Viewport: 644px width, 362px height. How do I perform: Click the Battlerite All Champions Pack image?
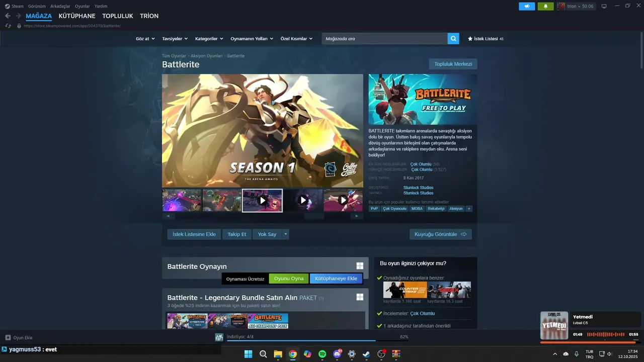pyautogui.click(x=268, y=321)
